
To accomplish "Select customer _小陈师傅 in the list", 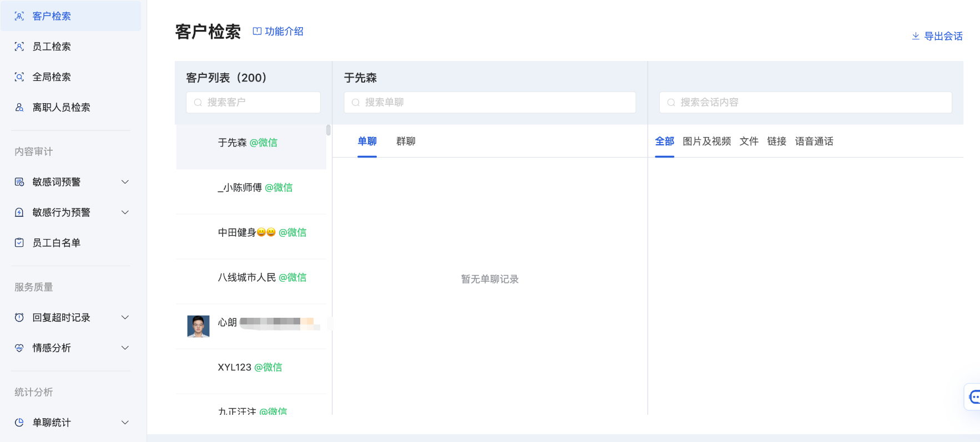I will 251,192.
